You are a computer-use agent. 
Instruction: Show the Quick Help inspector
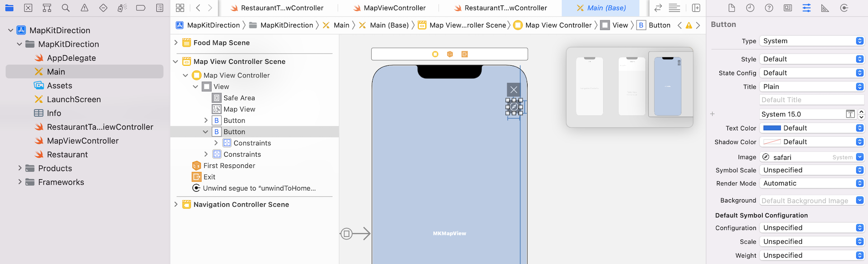coord(769,8)
